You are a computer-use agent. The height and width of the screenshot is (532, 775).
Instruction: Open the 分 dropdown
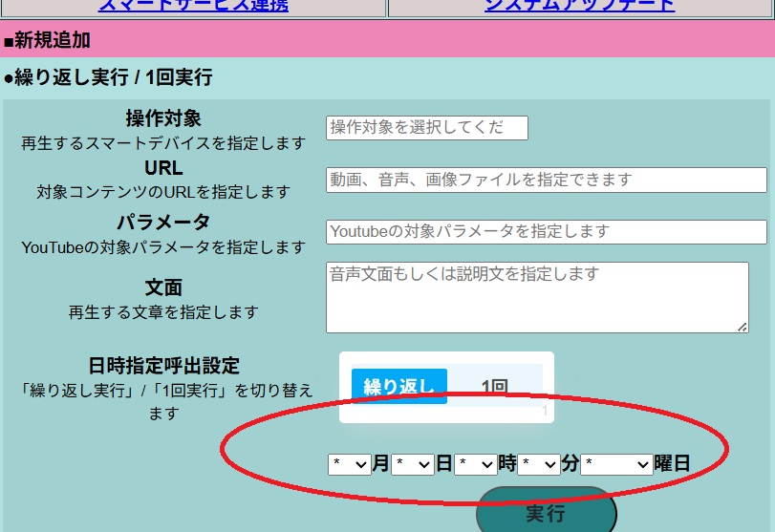point(539,464)
